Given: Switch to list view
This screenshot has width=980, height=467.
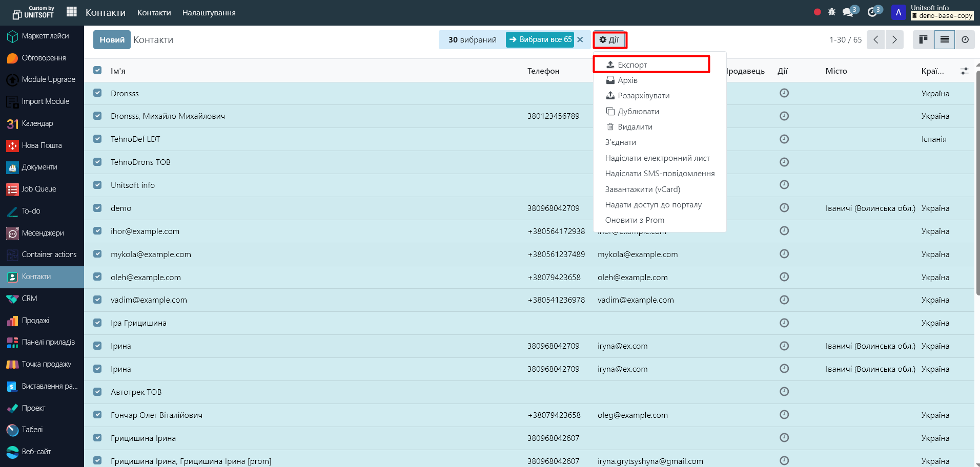Looking at the screenshot, I should 944,39.
